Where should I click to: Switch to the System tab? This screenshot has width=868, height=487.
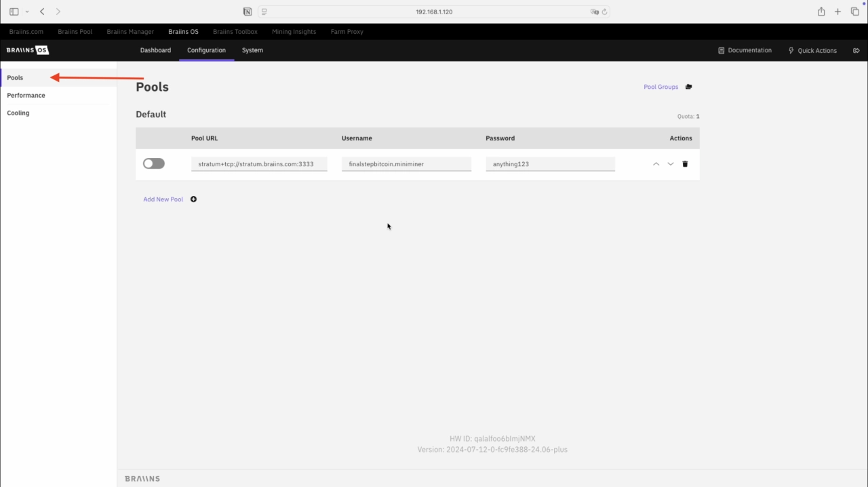(x=252, y=50)
